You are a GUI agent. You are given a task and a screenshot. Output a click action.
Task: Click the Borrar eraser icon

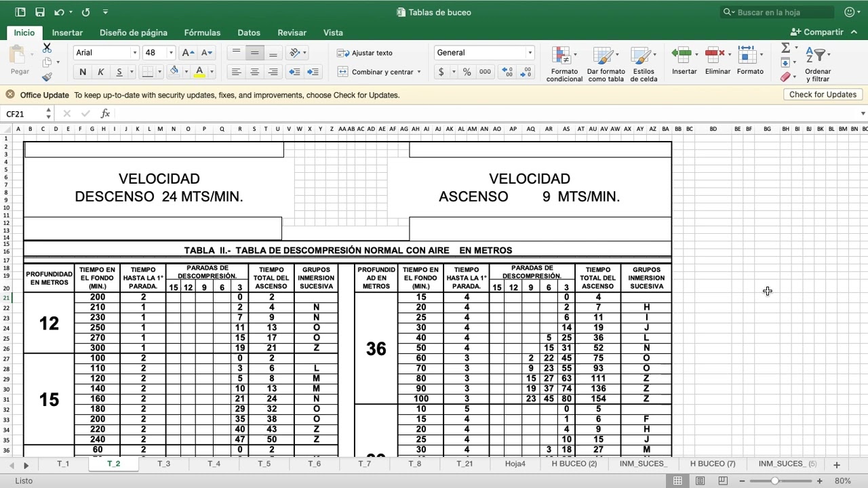[785, 77]
